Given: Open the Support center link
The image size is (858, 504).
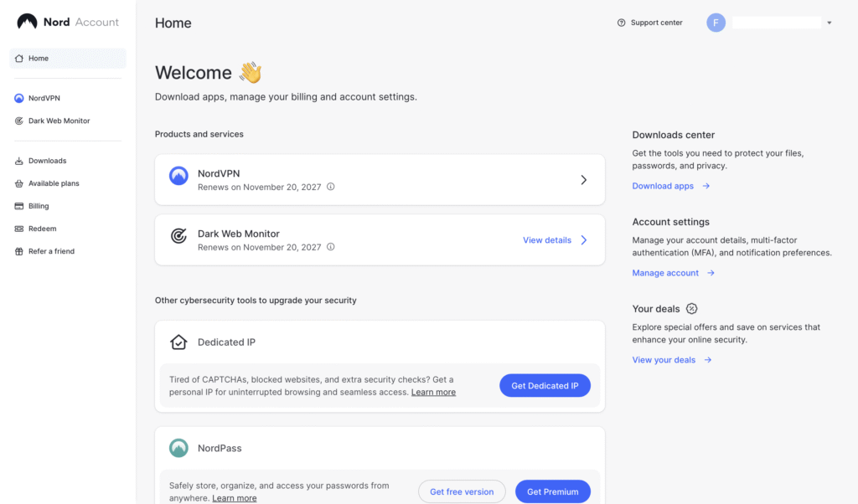Looking at the screenshot, I should (650, 23).
